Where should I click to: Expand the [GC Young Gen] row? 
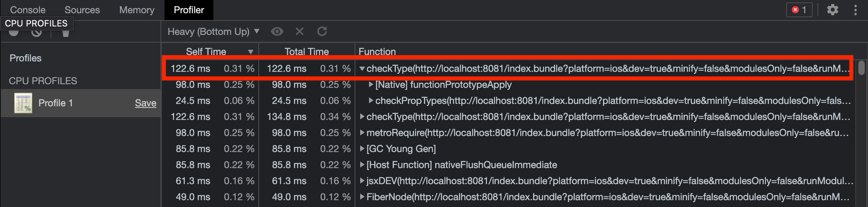click(362, 149)
